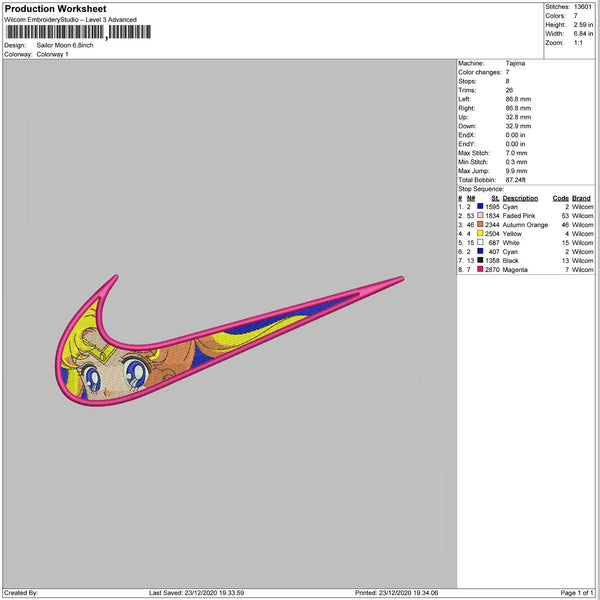Click the 'Right:' label in the stats list
This screenshot has width=600, height=600.
[466, 108]
